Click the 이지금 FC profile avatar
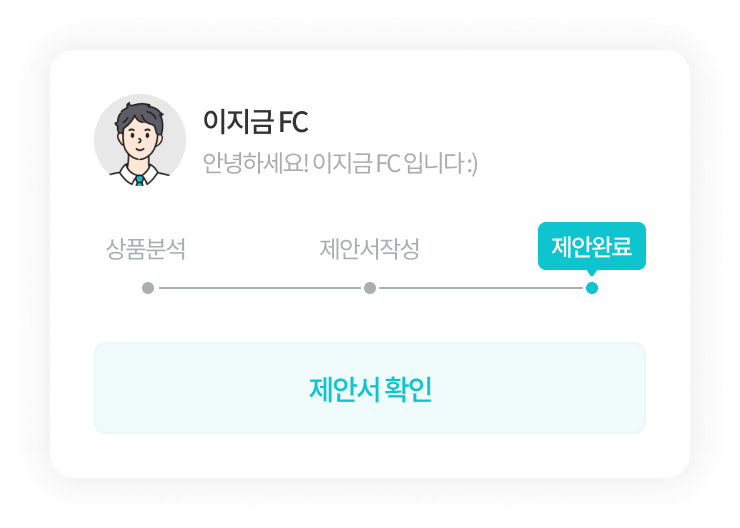The width and height of the screenshot is (740, 528). point(140,140)
